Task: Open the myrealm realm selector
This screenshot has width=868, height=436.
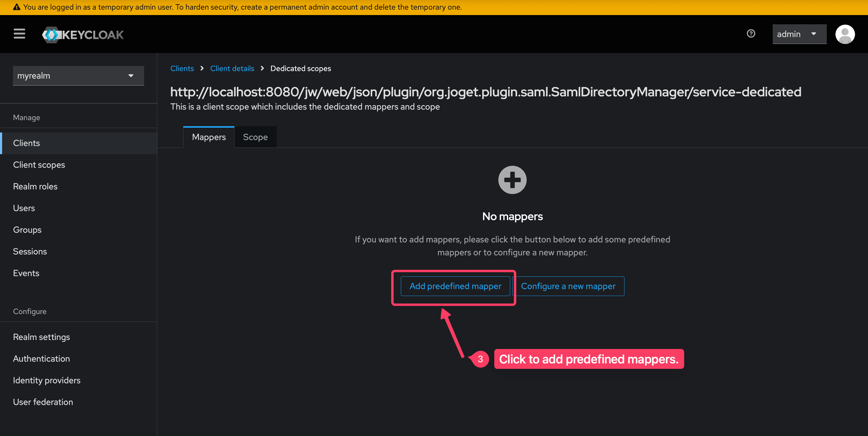Action: (78, 76)
